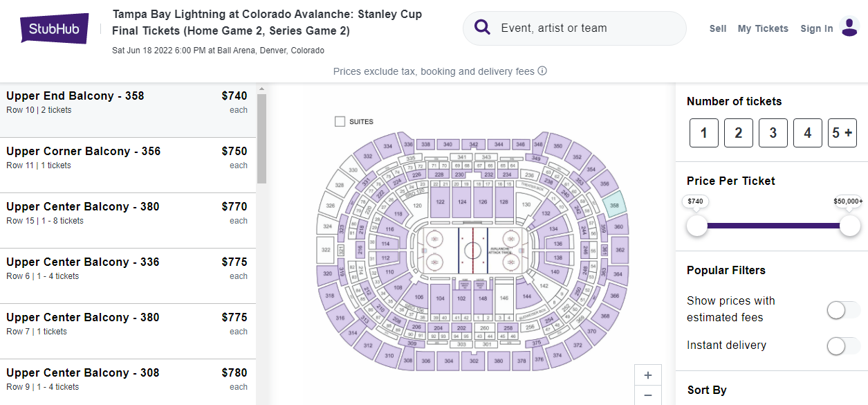The width and height of the screenshot is (868, 405).
Task: Open the user profile avatar icon
Action: coord(849,27)
